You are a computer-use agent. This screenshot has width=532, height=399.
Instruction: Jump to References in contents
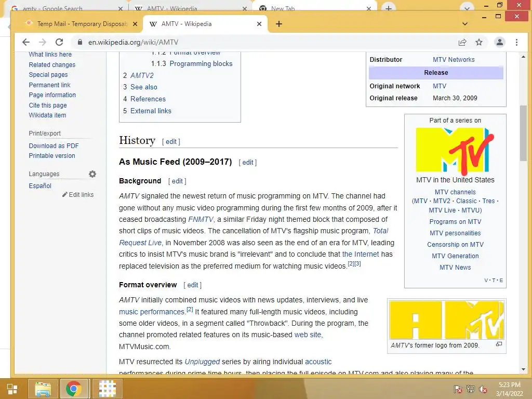148,99
